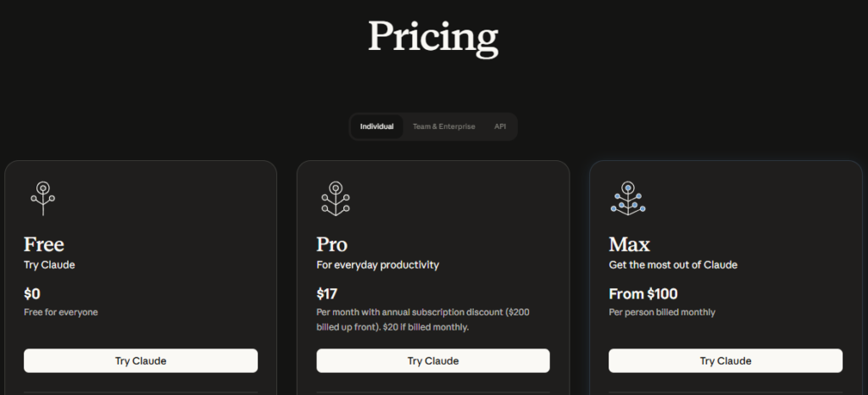Click the 'For everyday productivity' tagline

(378, 264)
